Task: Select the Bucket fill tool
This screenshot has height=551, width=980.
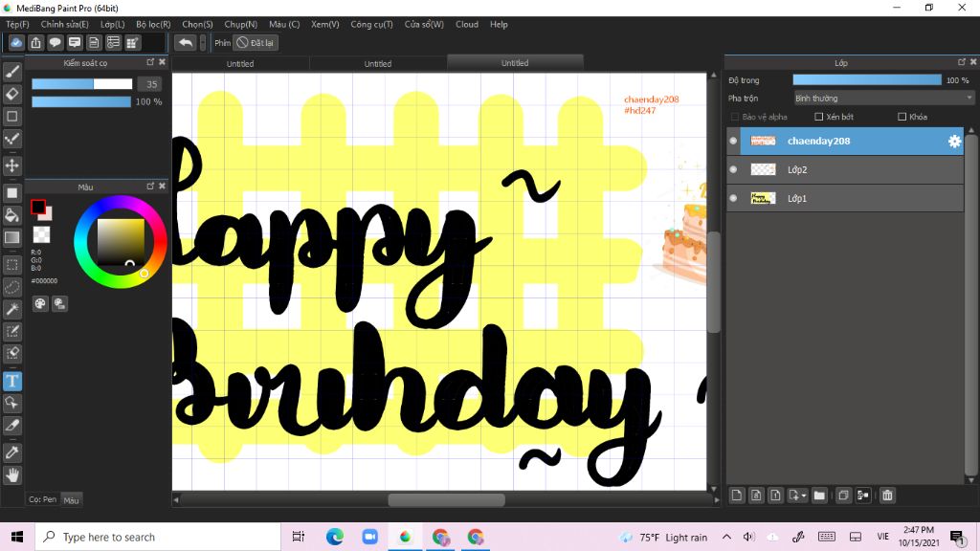Action: [x=11, y=215]
